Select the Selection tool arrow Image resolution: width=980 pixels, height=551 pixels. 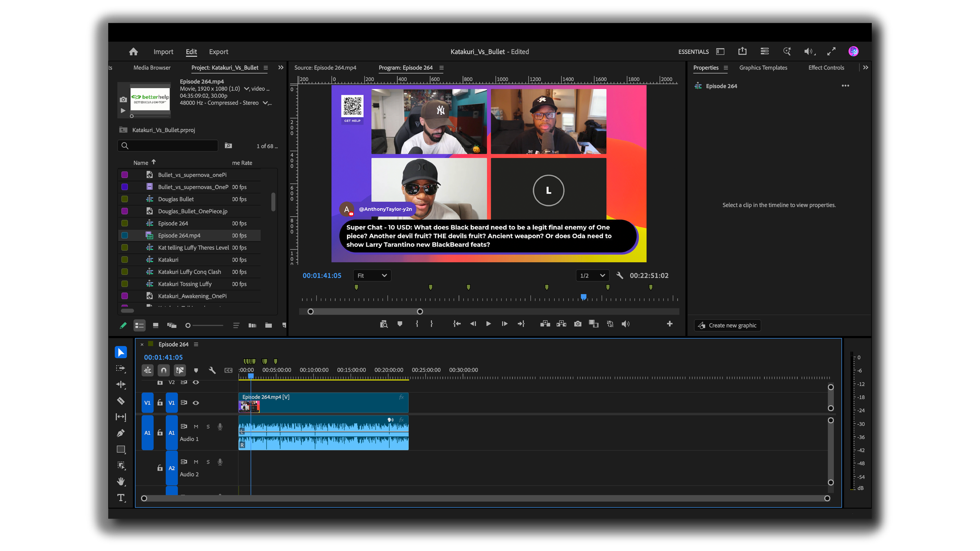click(x=121, y=352)
